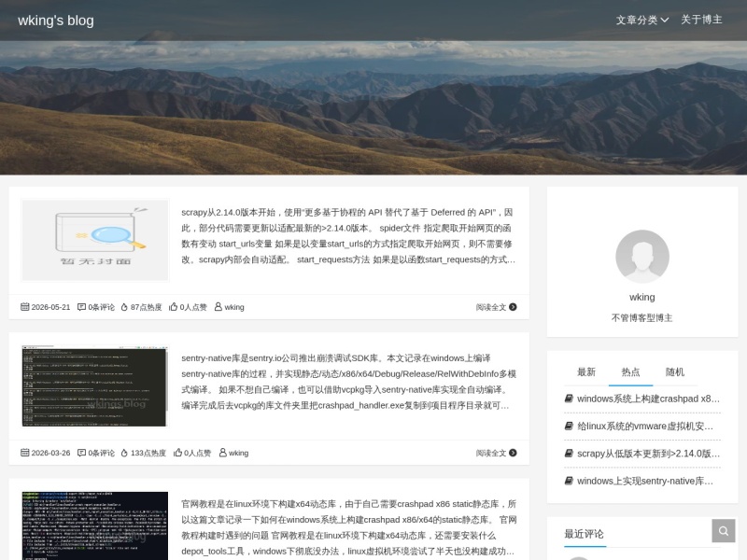Image resolution: width=747 pixels, height=560 pixels.
Task: Open the 关于博主 menu item
Action: pyautogui.click(x=701, y=20)
